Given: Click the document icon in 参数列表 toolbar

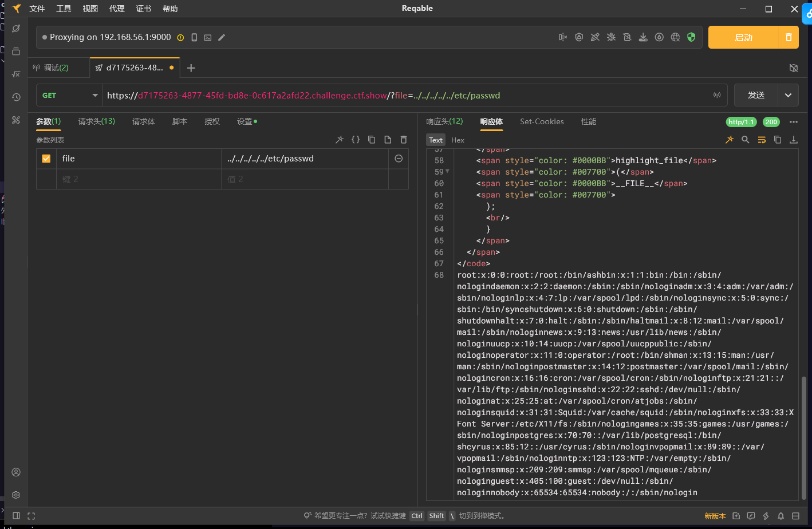Looking at the screenshot, I should tap(388, 140).
